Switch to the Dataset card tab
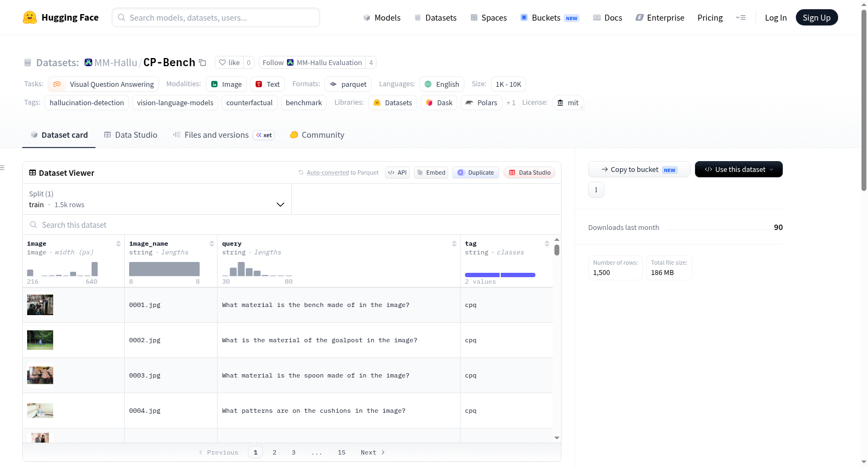Viewport: 868px width, 467px height. click(x=59, y=135)
